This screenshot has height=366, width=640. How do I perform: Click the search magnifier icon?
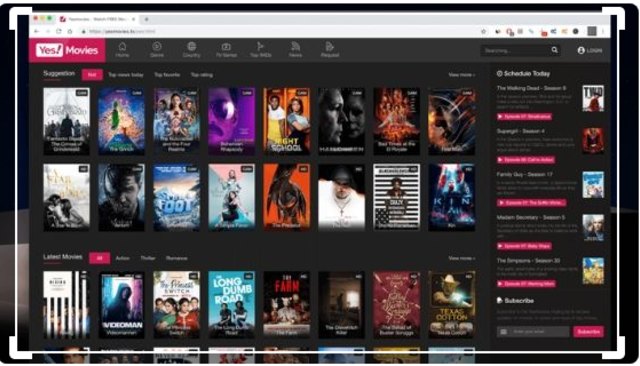pos(554,50)
